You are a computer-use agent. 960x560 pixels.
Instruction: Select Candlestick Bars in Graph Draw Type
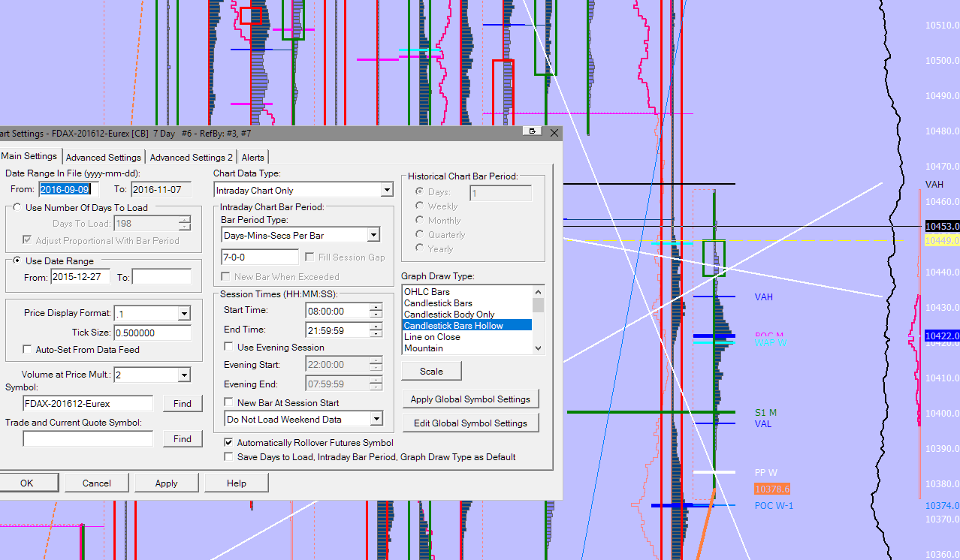pos(438,303)
